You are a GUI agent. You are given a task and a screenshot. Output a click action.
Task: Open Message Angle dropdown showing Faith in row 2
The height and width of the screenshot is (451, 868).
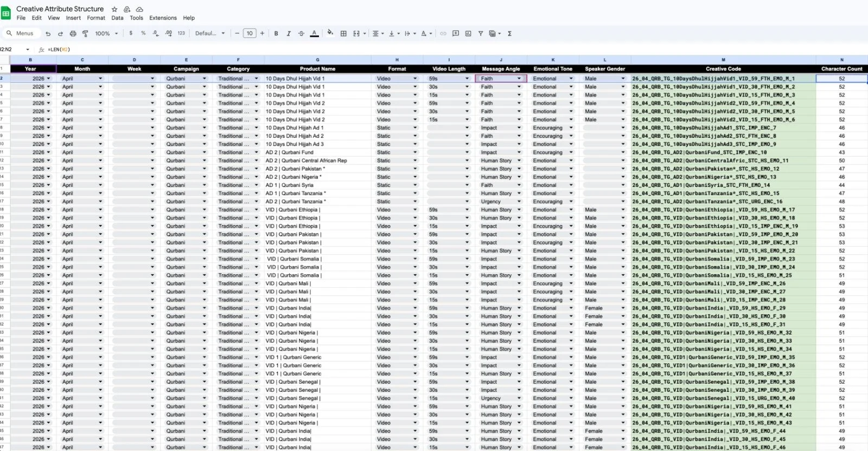pos(519,79)
